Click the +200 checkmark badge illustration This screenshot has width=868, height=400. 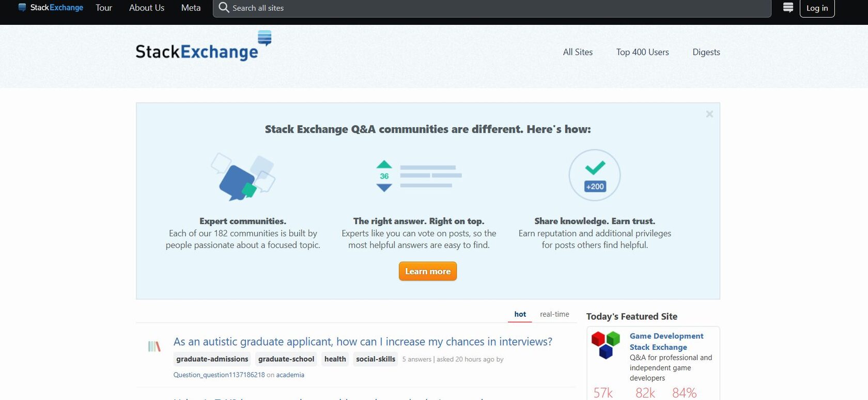pos(595,175)
